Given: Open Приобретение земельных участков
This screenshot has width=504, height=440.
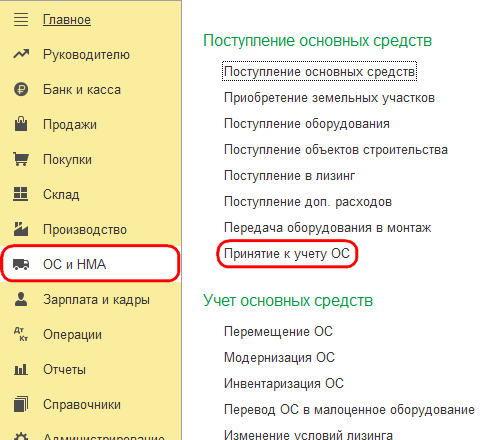Looking at the screenshot, I should pos(329,98).
